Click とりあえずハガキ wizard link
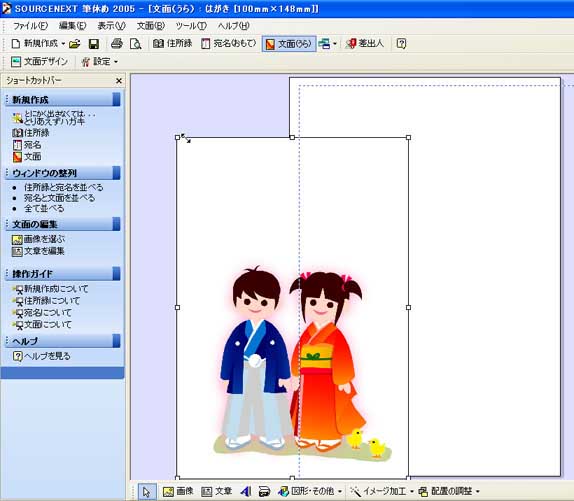The image size is (574, 501). pos(53,118)
